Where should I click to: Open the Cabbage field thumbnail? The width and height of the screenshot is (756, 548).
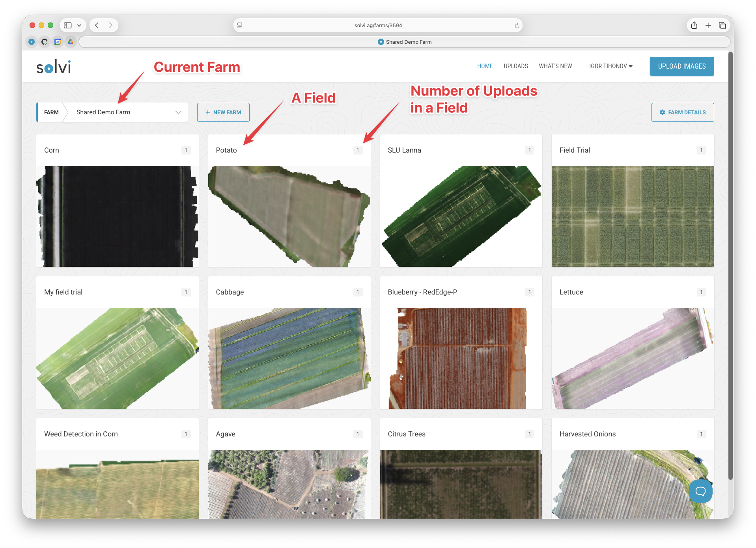289,358
